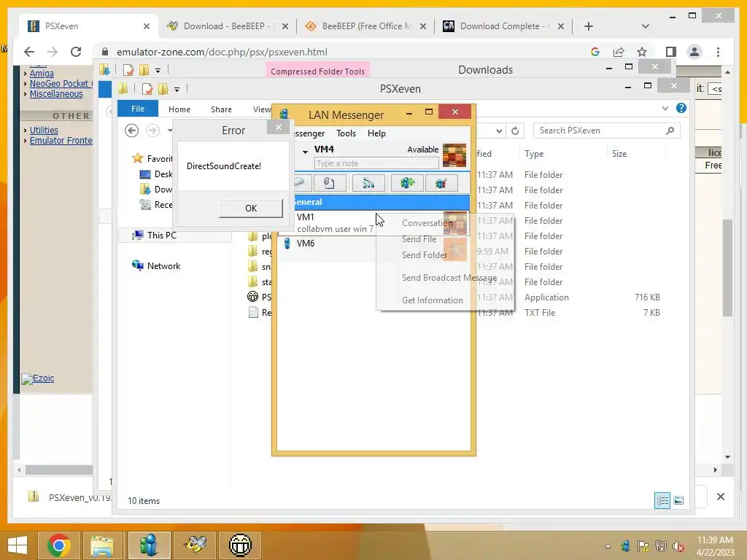
Task: Click the Type a note field
Action: (376, 163)
